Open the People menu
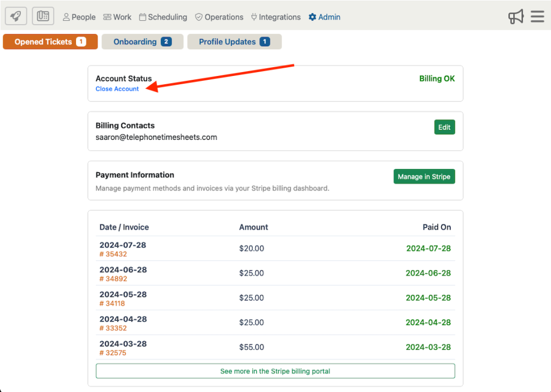551x392 pixels. 79,17
